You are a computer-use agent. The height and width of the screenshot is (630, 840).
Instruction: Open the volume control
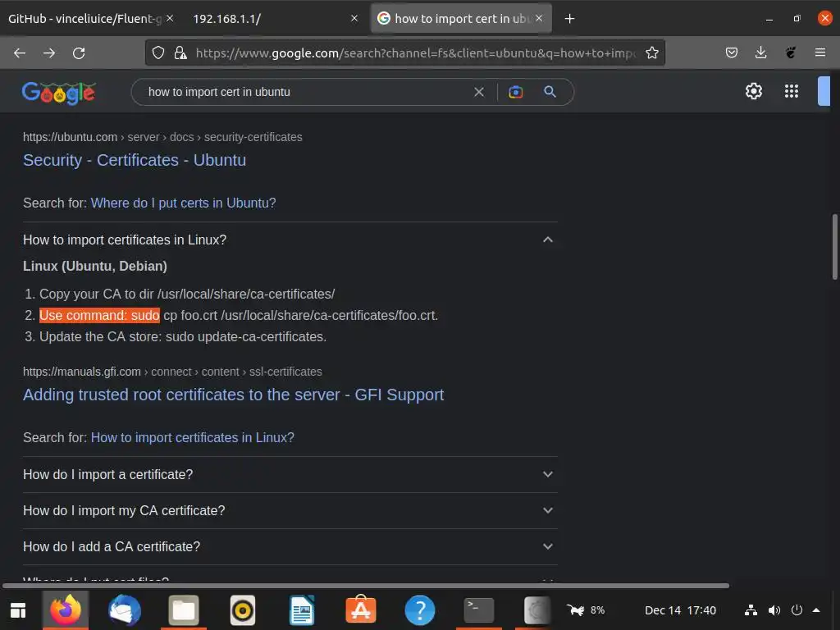(774, 610)
